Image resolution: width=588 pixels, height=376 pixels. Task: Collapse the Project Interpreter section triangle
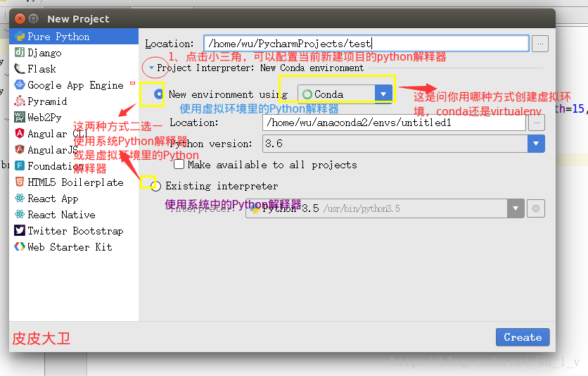point(151,68)
